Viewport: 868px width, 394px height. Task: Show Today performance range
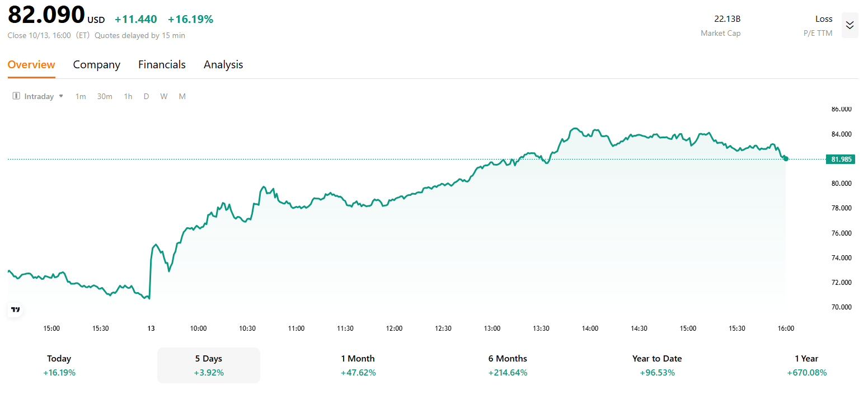tap(59, 365)
